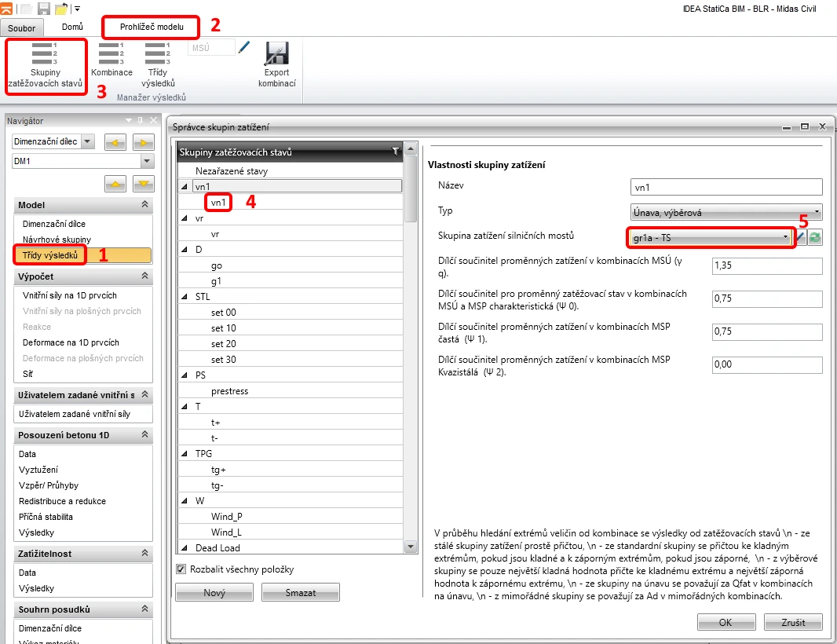The height and width of the screenshot is (644, 837).
Task: Click the load groups list scrollbar down arrow
Action: [411, 547]
